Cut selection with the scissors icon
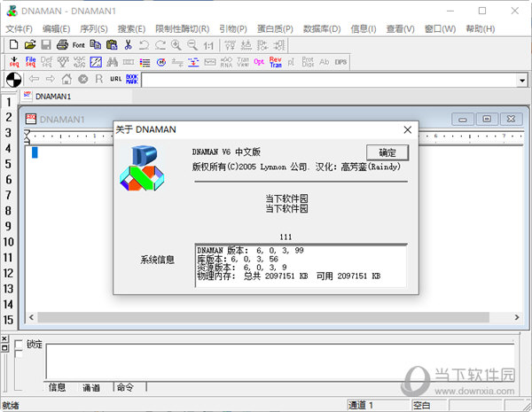This screenshot has width=532, height=412. (128, 45)
